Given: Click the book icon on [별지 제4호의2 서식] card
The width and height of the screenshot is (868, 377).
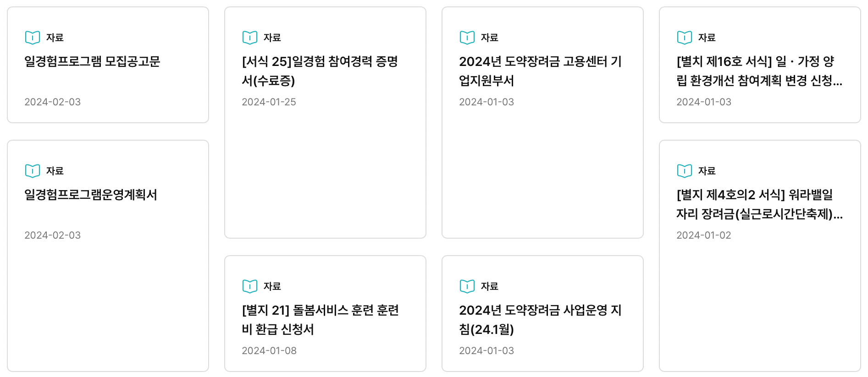Looking at the screenshot, I should tap(684, 170).
